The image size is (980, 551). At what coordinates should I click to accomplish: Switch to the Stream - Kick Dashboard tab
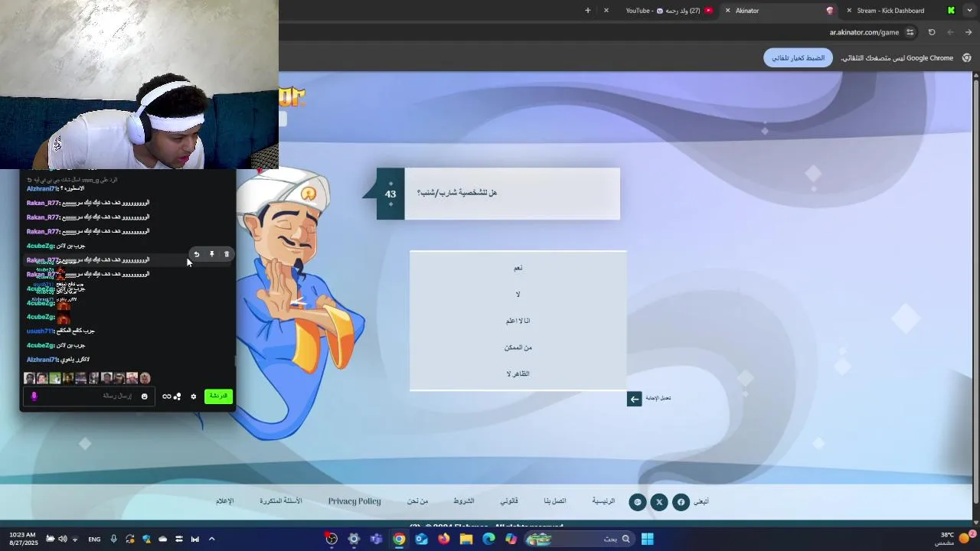coord(890,11)
